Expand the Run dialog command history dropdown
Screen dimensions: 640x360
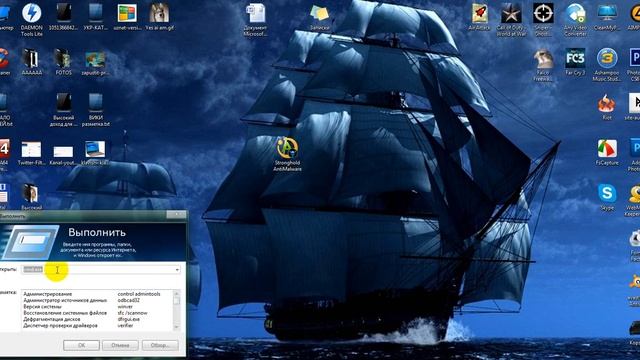pos(177,270)
